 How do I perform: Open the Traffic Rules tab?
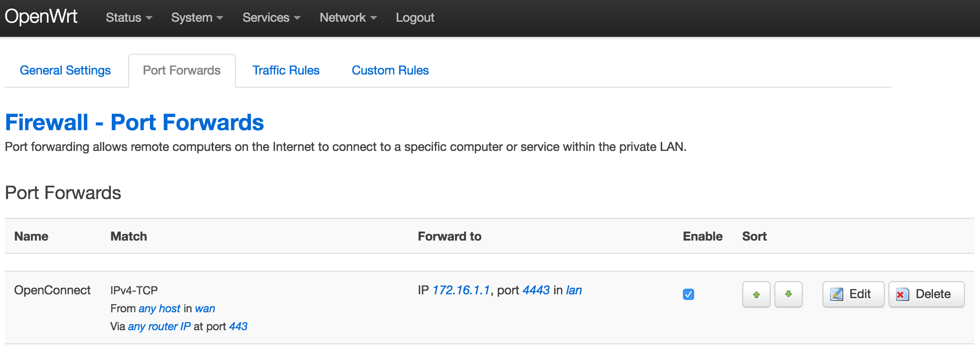click(286, 70)
